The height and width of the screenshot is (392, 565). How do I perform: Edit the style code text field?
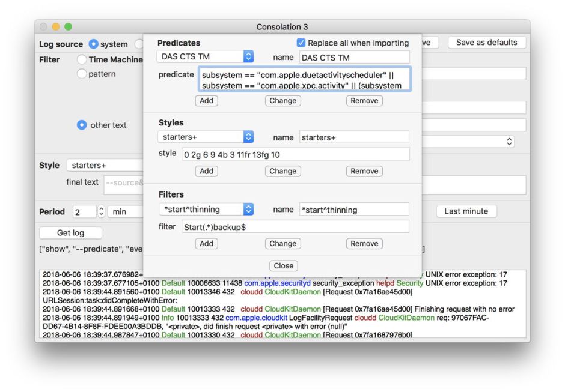tap(295, 155)
